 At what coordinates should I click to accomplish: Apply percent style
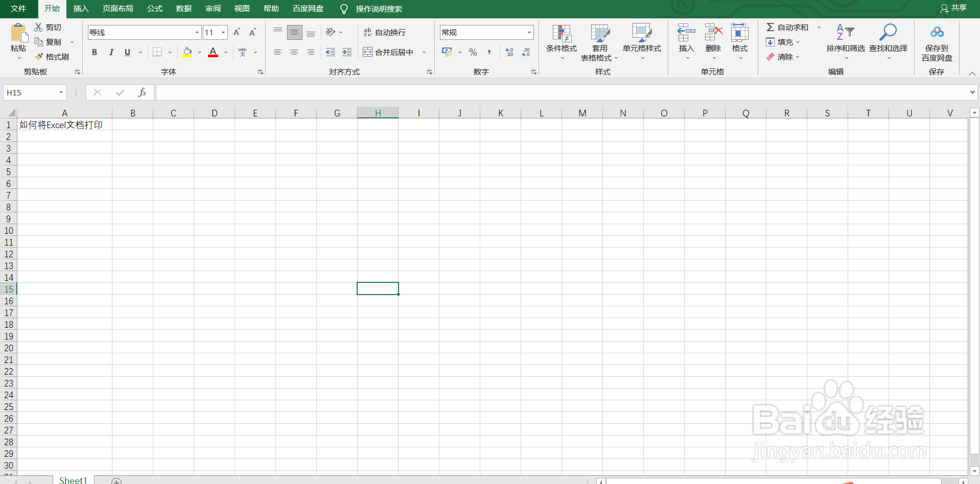click(473, 52)
